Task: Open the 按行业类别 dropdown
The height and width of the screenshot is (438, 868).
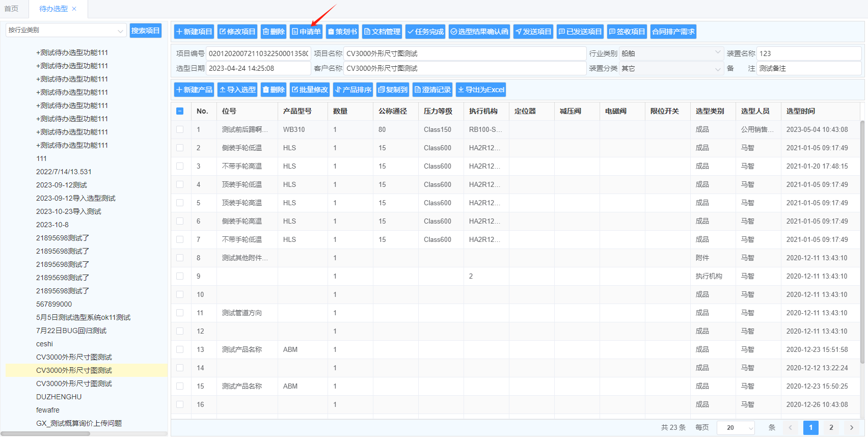Action: click(66, 30)
